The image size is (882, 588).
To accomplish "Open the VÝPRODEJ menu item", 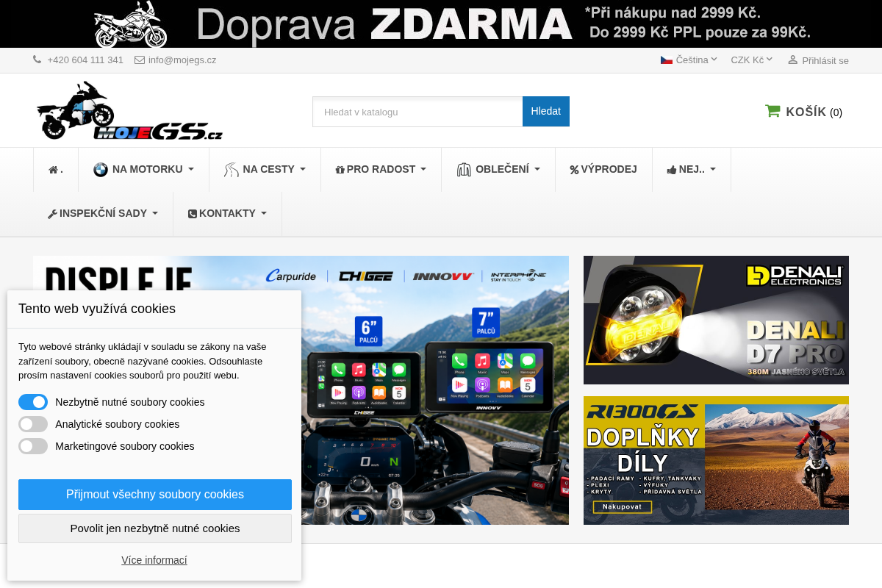I will (603, 170).
